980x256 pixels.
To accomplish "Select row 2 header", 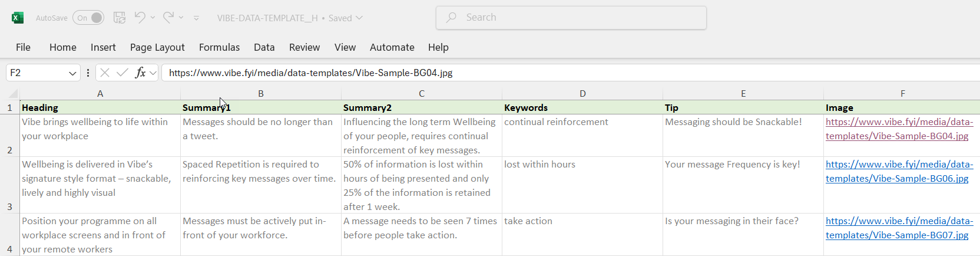I will coord(9,136).
